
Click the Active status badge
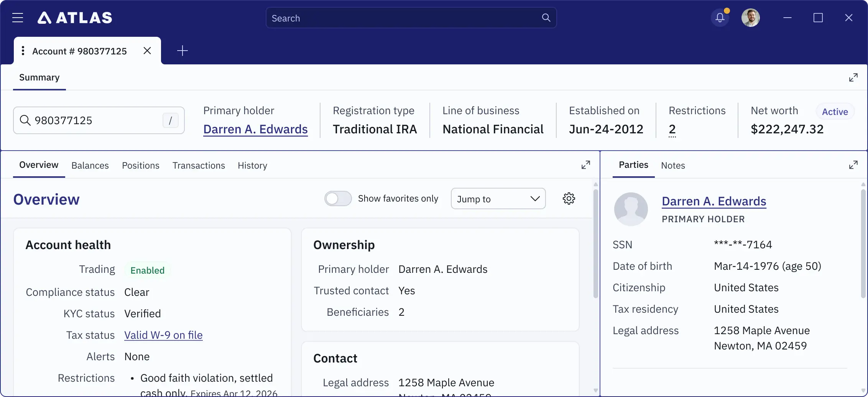[835, 112]
